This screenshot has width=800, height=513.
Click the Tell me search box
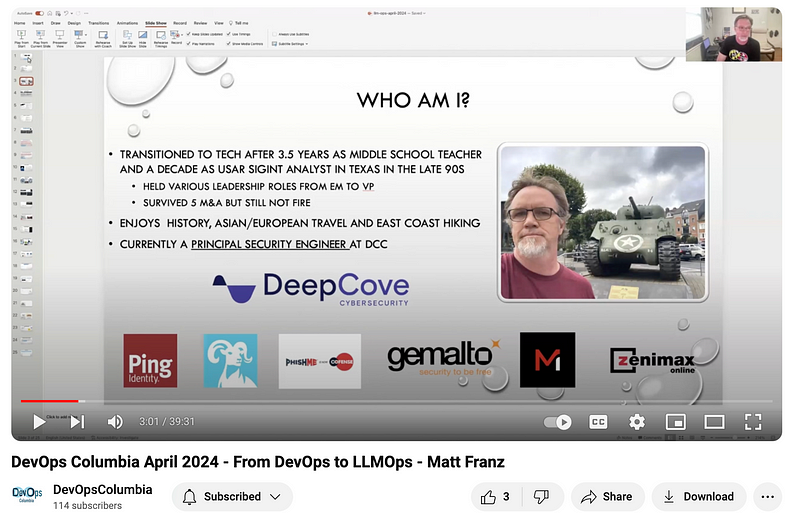point(239,23)
